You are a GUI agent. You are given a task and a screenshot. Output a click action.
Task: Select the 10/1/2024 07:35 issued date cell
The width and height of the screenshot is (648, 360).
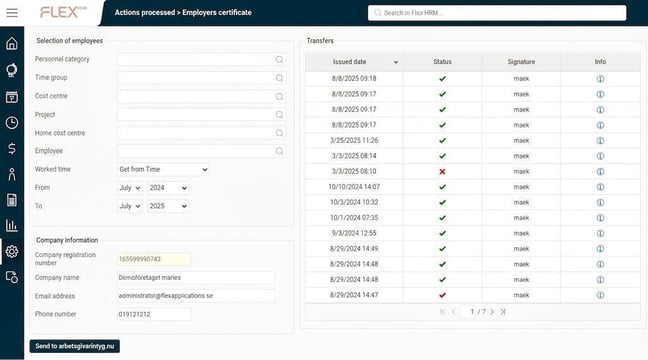coord(354,218)
